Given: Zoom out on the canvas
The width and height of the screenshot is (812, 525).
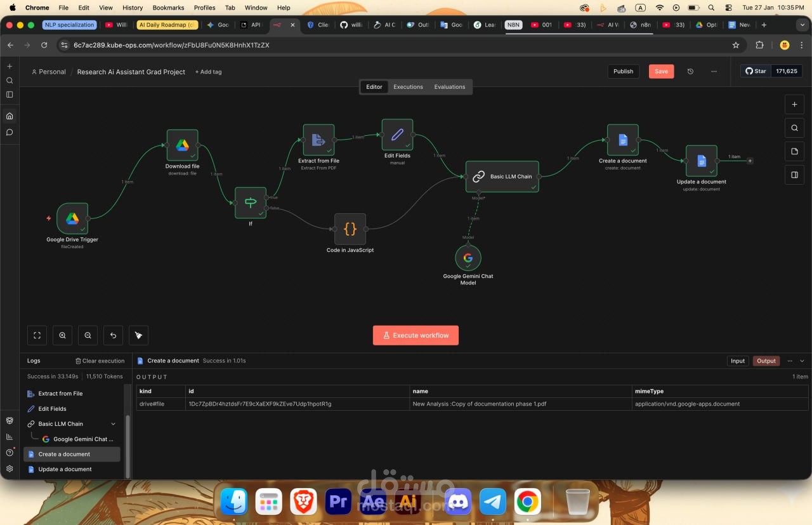Looking at the screenshot, I should 88,335.
